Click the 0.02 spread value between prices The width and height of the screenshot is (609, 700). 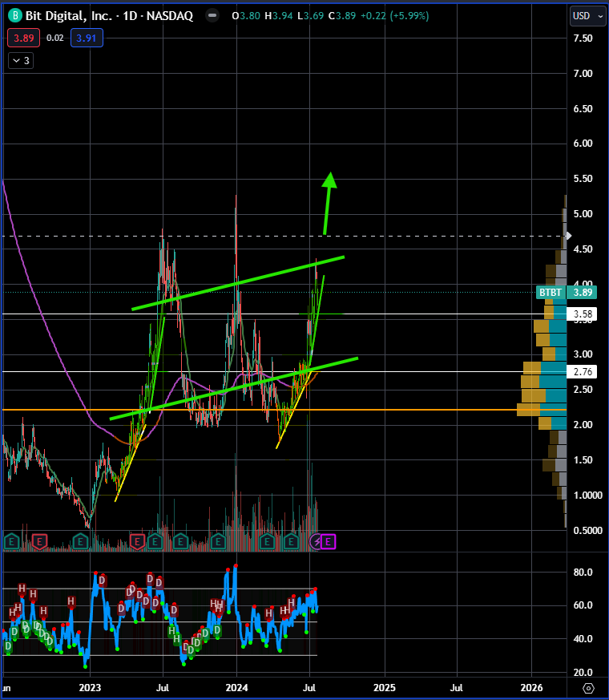click(54, 38)
